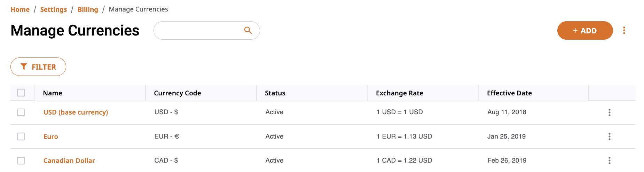Sort by the Name column header

pos(53,93)
